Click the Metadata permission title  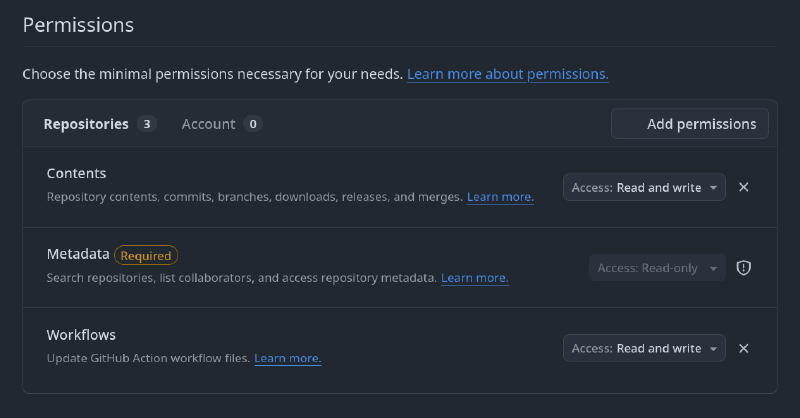78,254
